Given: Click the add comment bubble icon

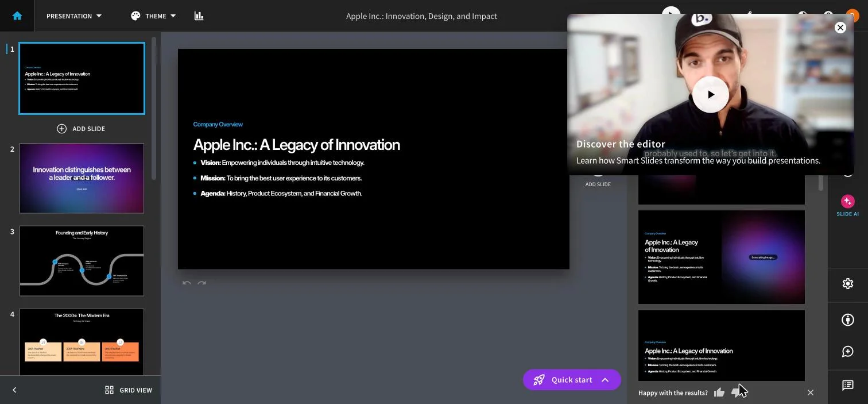Looking at the screenshot, I should (x=847, y=352).
